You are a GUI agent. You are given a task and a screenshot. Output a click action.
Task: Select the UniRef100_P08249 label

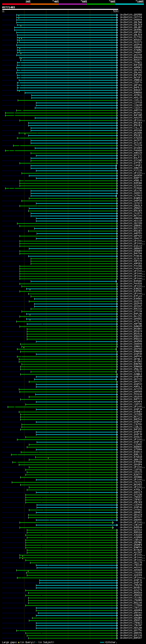tap(131, 268)
